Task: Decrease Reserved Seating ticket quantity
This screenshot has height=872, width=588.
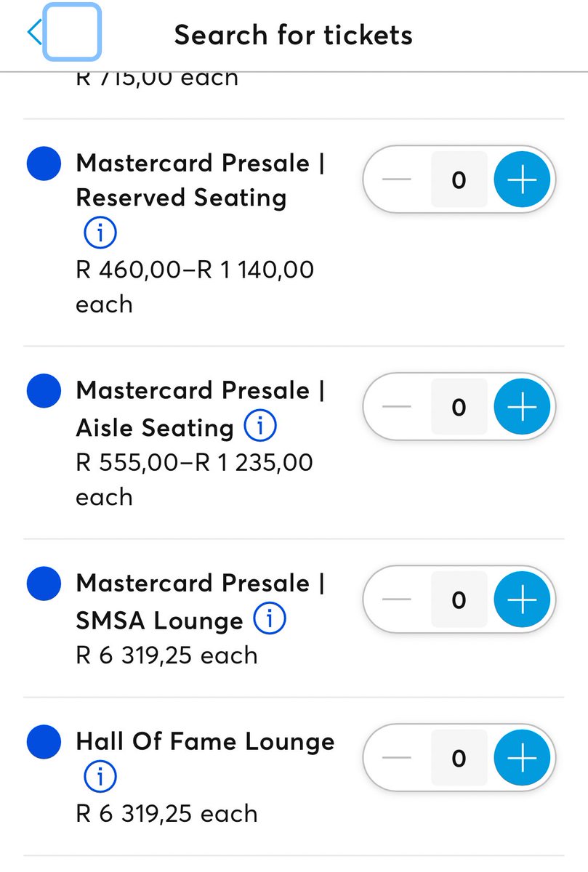Action: click(x=397, y=179)
